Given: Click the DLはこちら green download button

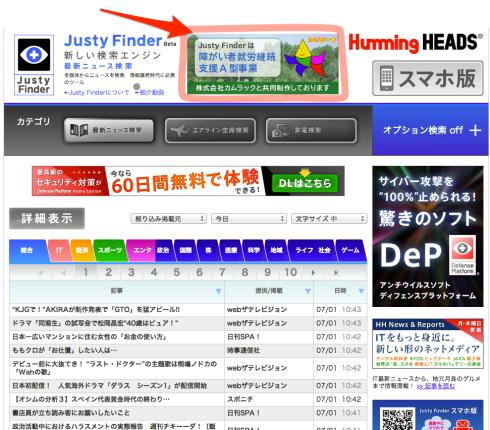Looking at the screenshot, I should (305, 183).
